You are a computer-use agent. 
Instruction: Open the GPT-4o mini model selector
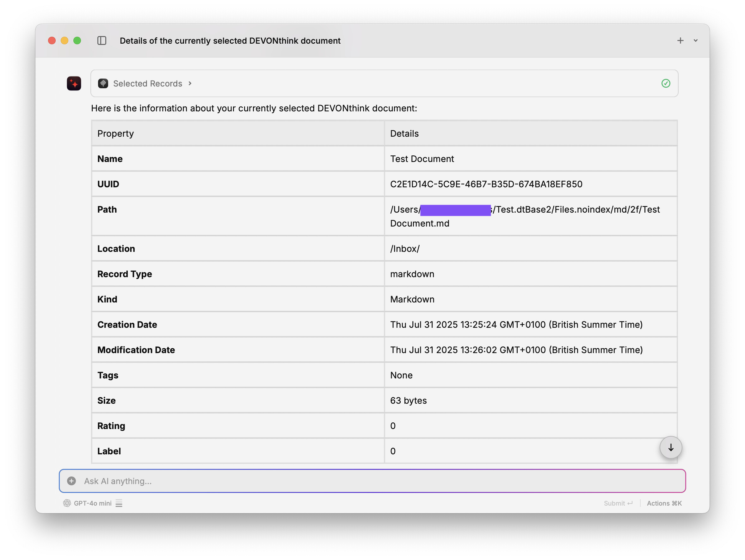click(93, 503)
